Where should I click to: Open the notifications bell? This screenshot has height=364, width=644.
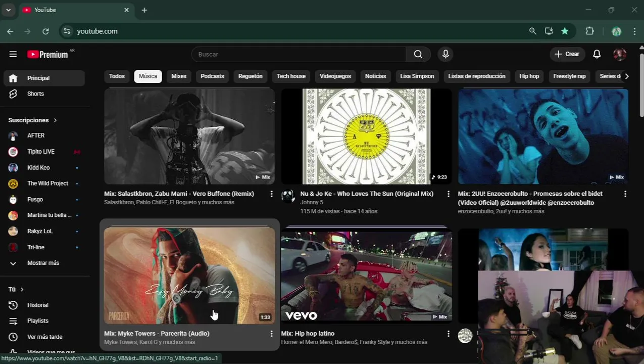click(x=597, y=54)
